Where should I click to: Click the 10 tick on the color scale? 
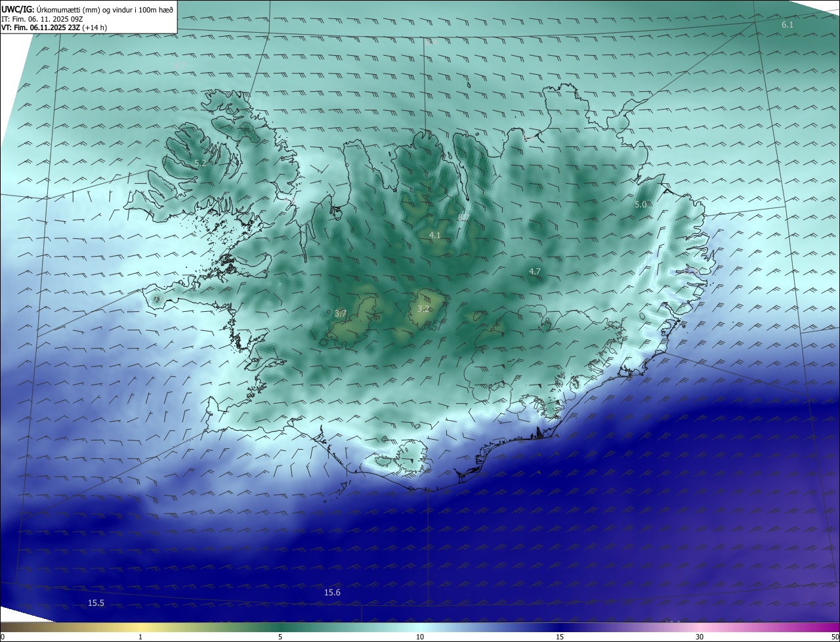tap(420, 637)
